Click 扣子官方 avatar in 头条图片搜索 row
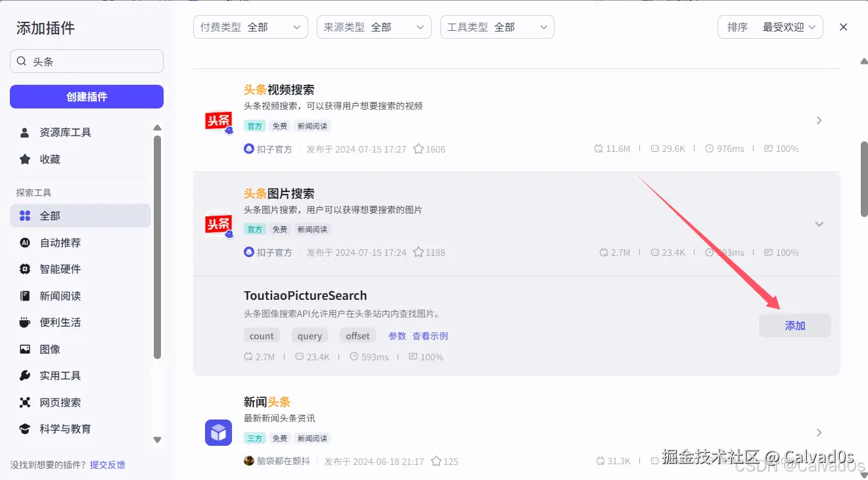This screenshot has height=480, width=868. click(249, 252)
